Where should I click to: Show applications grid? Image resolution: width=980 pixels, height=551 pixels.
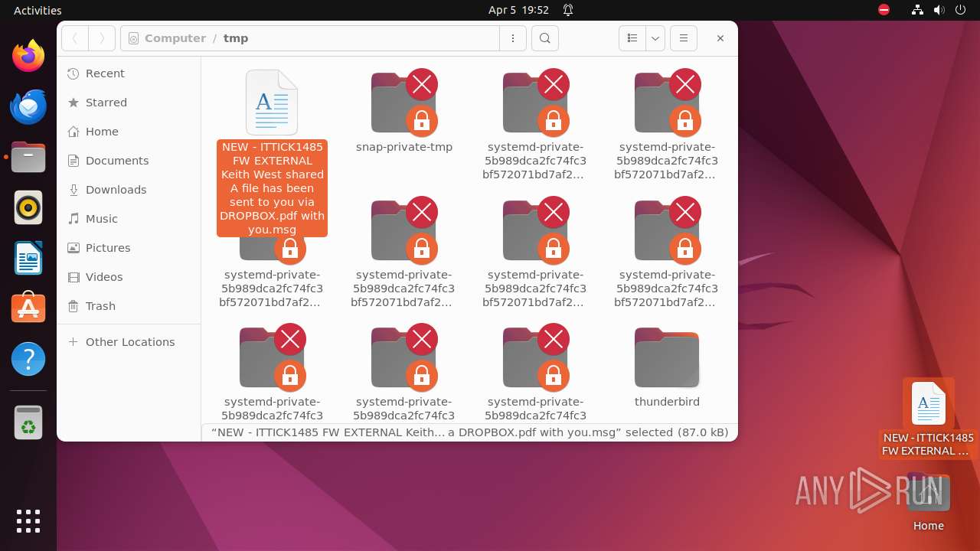(x=28, y=520)
